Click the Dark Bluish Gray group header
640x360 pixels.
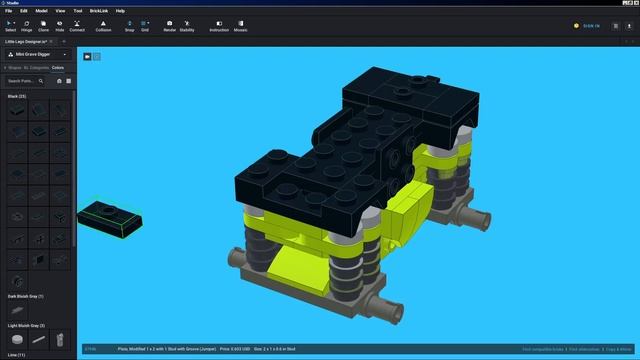(25, 296)
